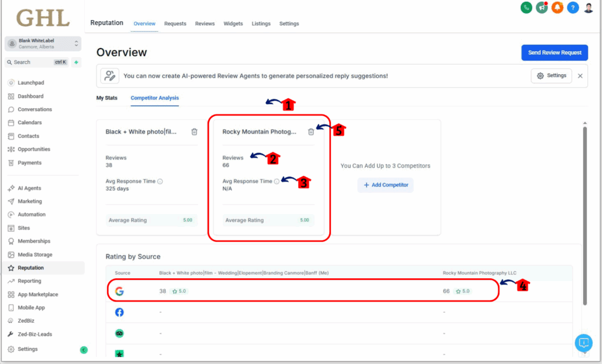Click the Facebook source icon
This screenshot has height=364, width=602.
tap(119, 312)
